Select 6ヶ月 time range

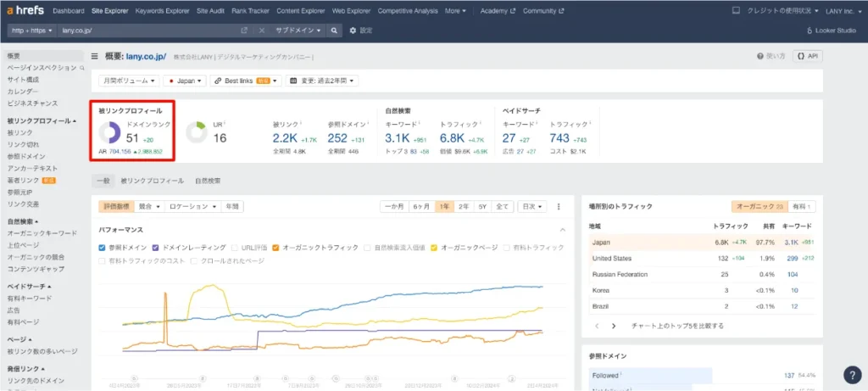pyautogui.click(x=420, y=207)
